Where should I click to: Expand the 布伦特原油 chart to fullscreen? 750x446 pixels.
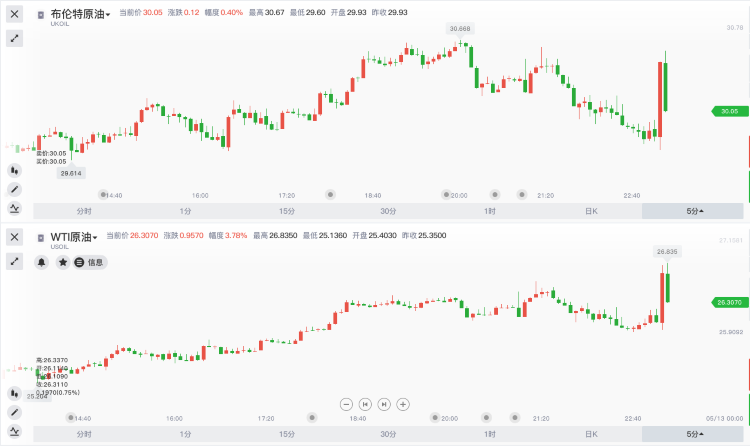(x=14, y=38)
